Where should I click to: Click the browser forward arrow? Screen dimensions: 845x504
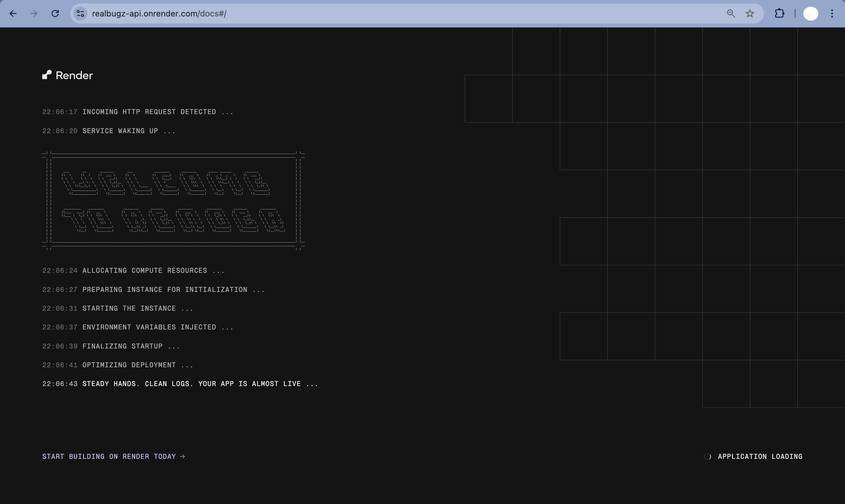[x=34, y=13]
